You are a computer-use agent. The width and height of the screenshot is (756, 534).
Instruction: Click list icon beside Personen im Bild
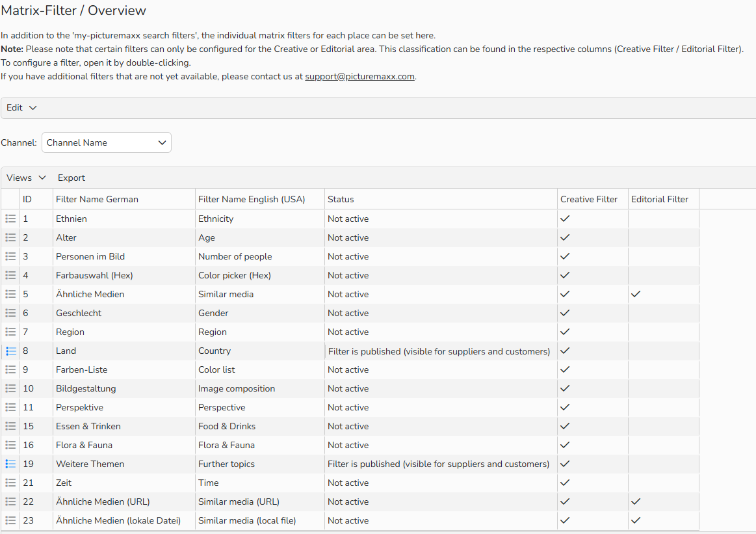[10, 256]
